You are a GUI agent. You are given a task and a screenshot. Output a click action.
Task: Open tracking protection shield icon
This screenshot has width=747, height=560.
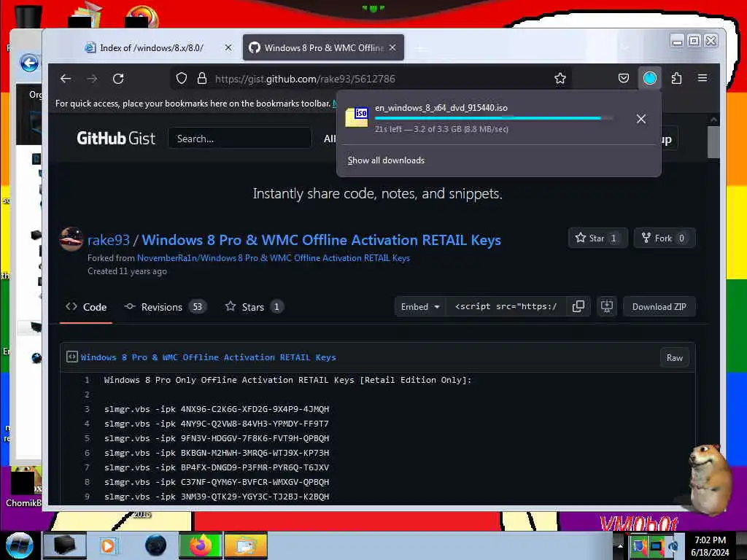(182, 79)
